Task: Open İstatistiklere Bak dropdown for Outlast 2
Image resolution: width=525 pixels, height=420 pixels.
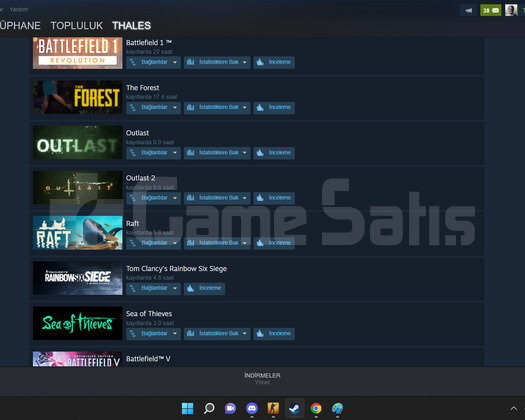Action: tap(217, 198)
